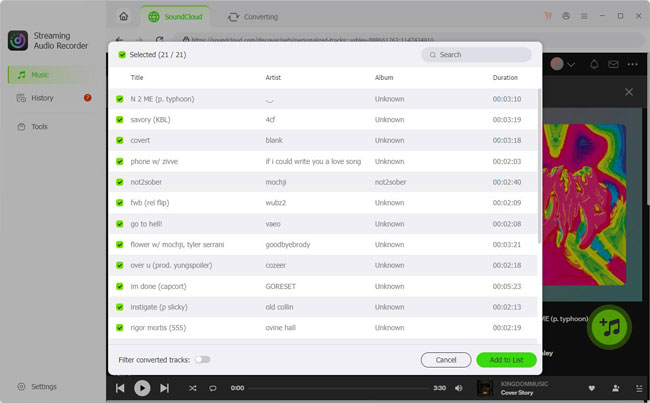This screenshot has height=403, width=650.
Task: Click artist 'goodbyebrody' cell
Action: pyautogui.click(x=288, y=245)
